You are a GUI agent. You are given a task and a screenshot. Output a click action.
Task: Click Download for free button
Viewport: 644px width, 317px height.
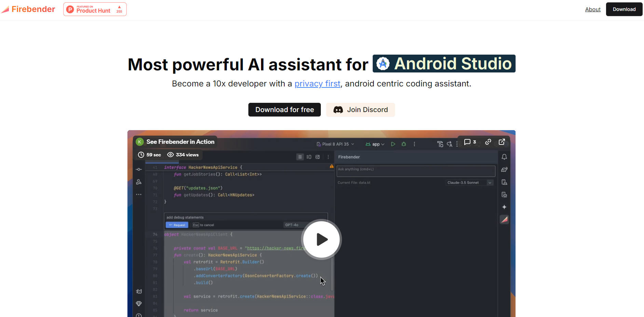click(x=284, y=110)
